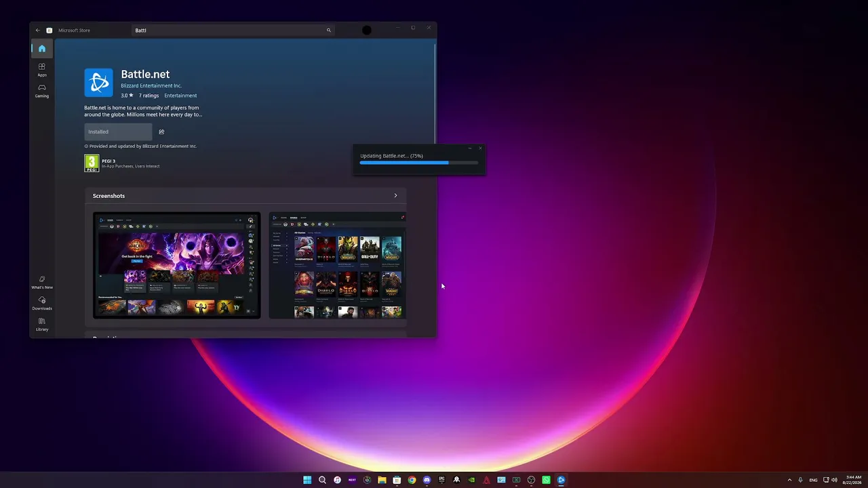
Task: Show hidden system tray icons
Action: pos(789,480)
